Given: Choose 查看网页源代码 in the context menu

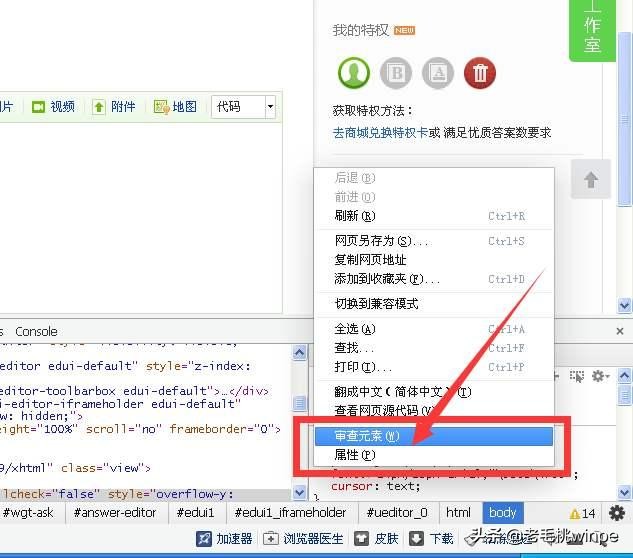Looking at the screenshot, I should 433,411.
